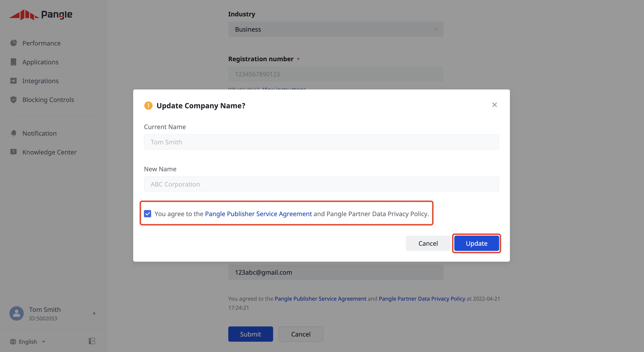The height and width of the screenshot is (352, 644).
Task: Click the Update button in dialog
Action: [x=476, y=243]
